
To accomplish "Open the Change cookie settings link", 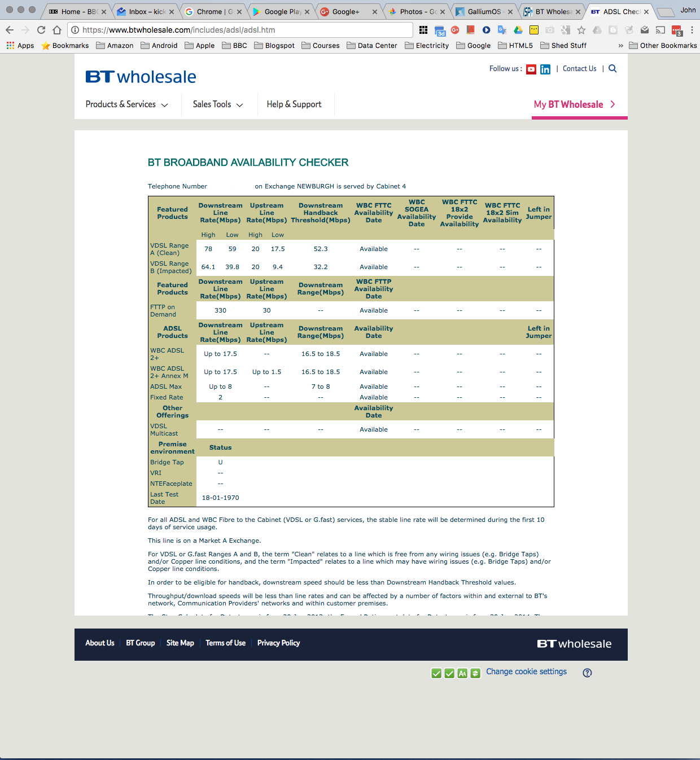I will pos(526,672).
